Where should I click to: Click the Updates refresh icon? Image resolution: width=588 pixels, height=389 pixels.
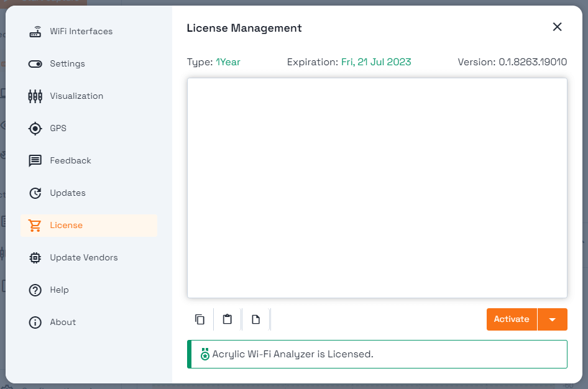35,193
